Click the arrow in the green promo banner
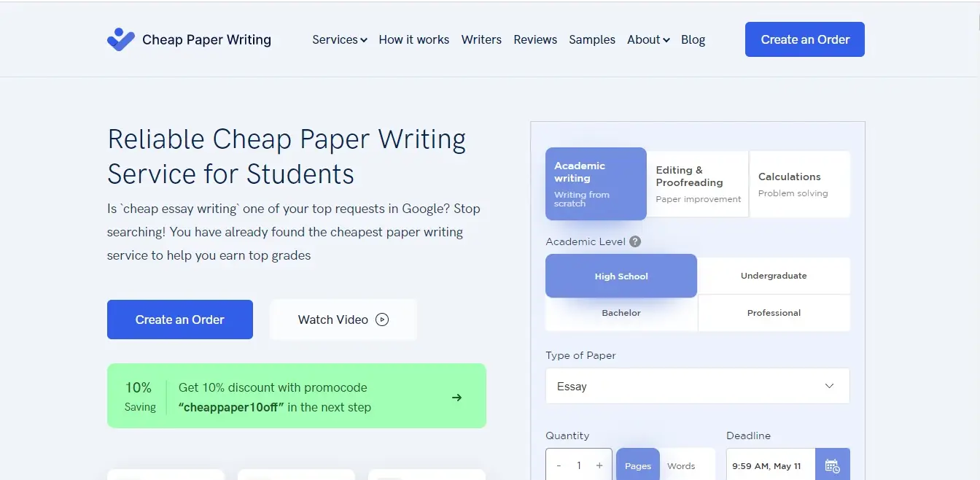The height and width of the screenshot is (480, 980). (x=457, y=398)
